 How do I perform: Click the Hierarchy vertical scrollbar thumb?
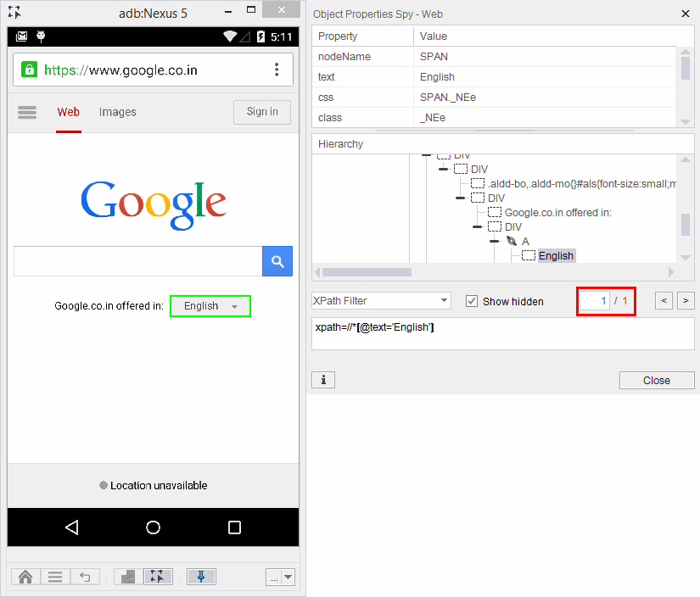[686, 225]
